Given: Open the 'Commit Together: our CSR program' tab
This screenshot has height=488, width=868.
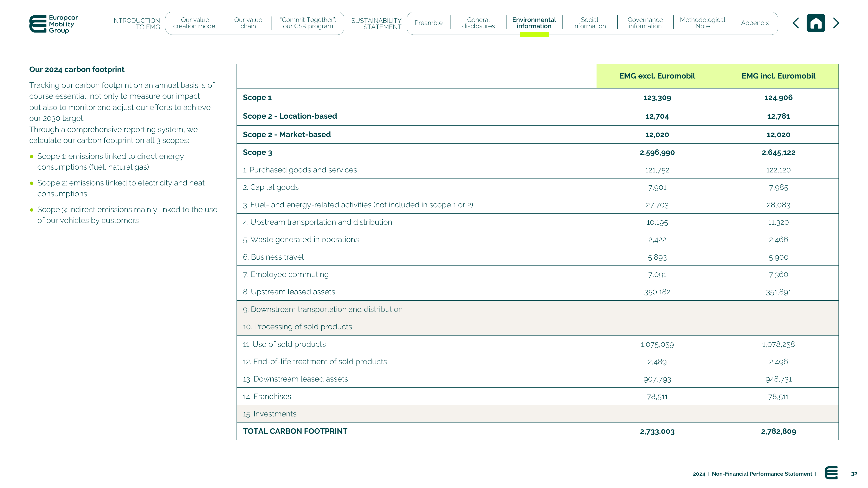Looking at the screenshot, I should point(308,23).
